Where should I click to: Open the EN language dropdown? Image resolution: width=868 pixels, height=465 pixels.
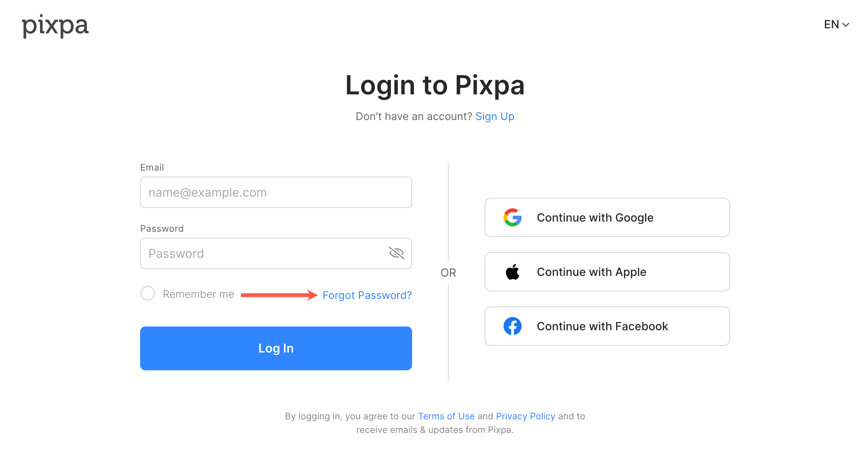831,25
